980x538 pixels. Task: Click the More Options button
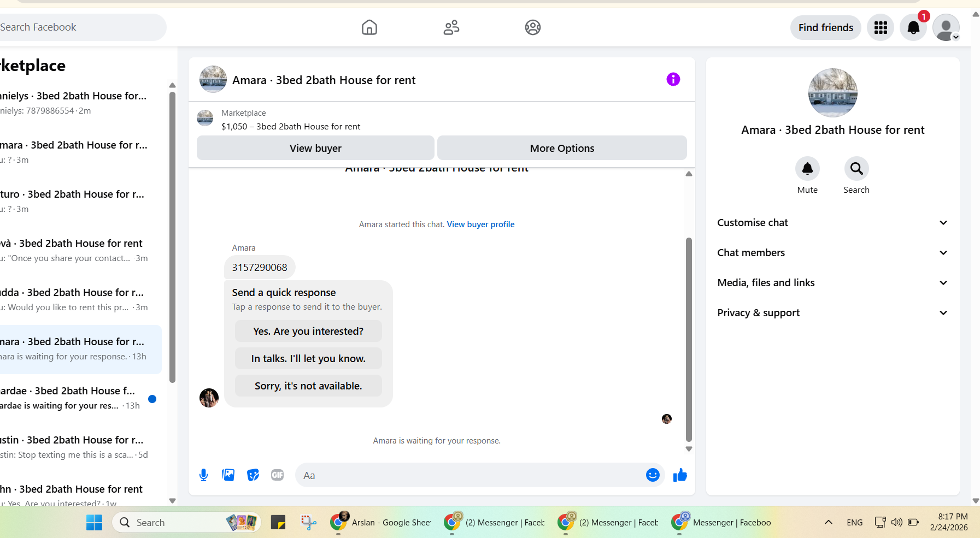pos(562,148)
